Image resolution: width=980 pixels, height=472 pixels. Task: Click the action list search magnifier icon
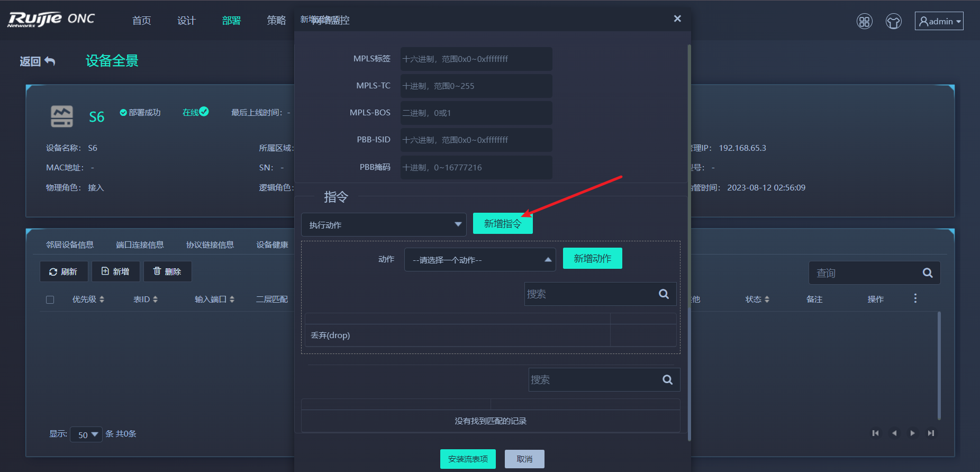[664, 294]
